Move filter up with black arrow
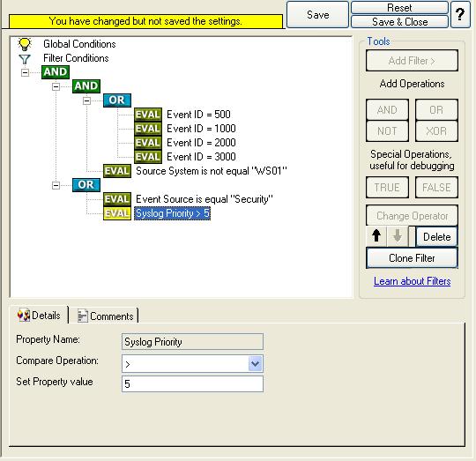476x461 pixels. click(376, 236)
